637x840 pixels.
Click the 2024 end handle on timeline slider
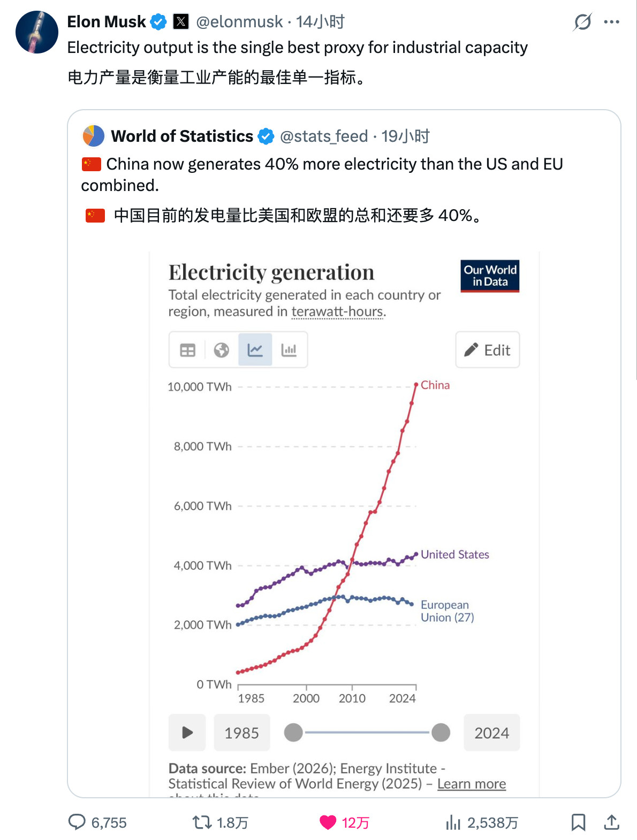(441, 732)
